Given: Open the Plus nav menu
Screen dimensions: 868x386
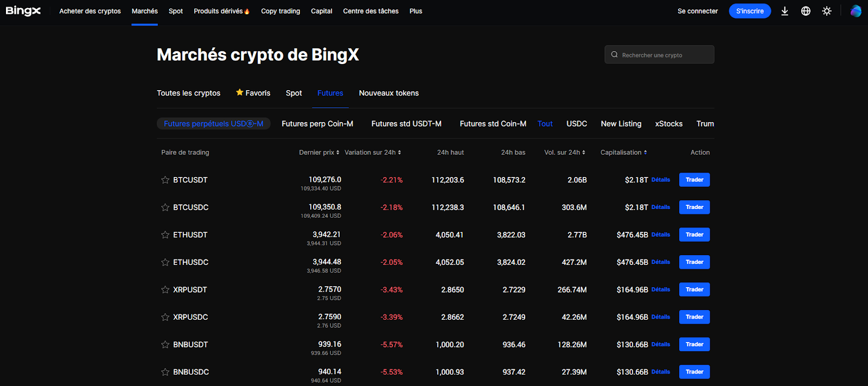Looking at the screenshot, I should pyautogui.click(x=416, y=11).
